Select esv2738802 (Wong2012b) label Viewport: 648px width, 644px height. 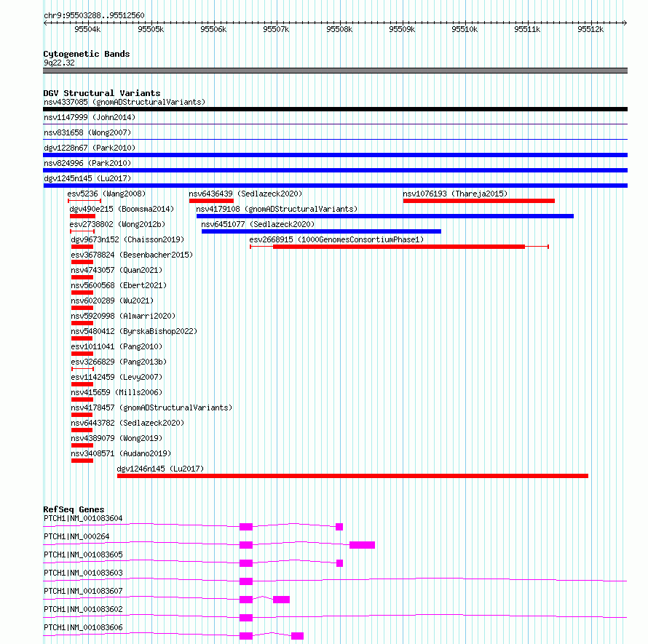117,224
